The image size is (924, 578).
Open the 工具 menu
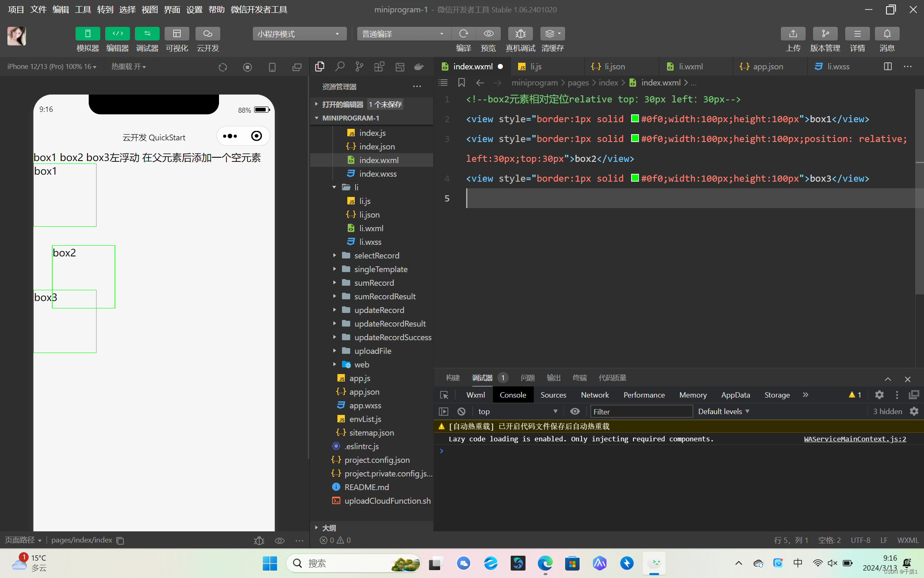tap(82, 9)
